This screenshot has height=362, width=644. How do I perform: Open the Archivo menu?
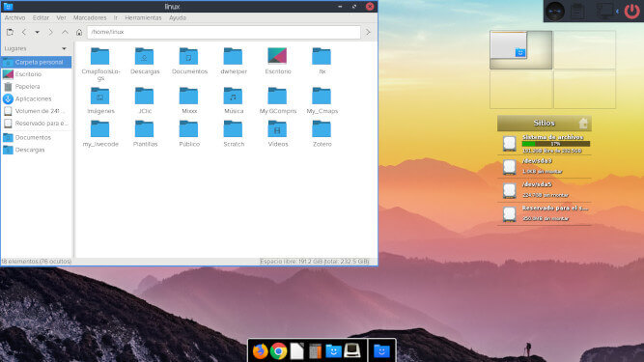pyautogui.click(x=14, y=17)
